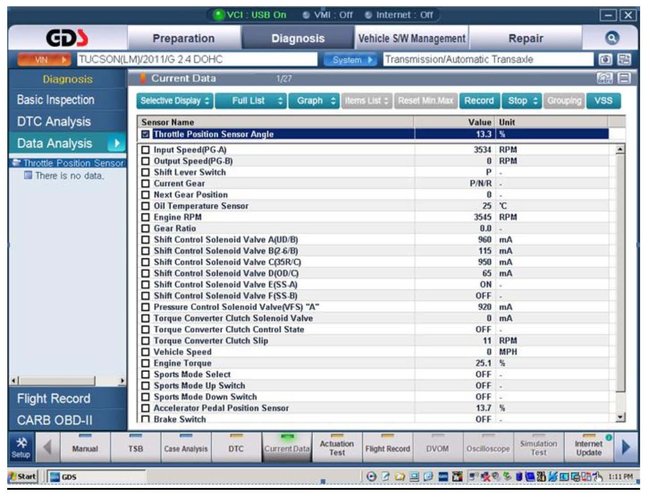Open the Graph dropdown
The image size is (650, 497).
314,101
